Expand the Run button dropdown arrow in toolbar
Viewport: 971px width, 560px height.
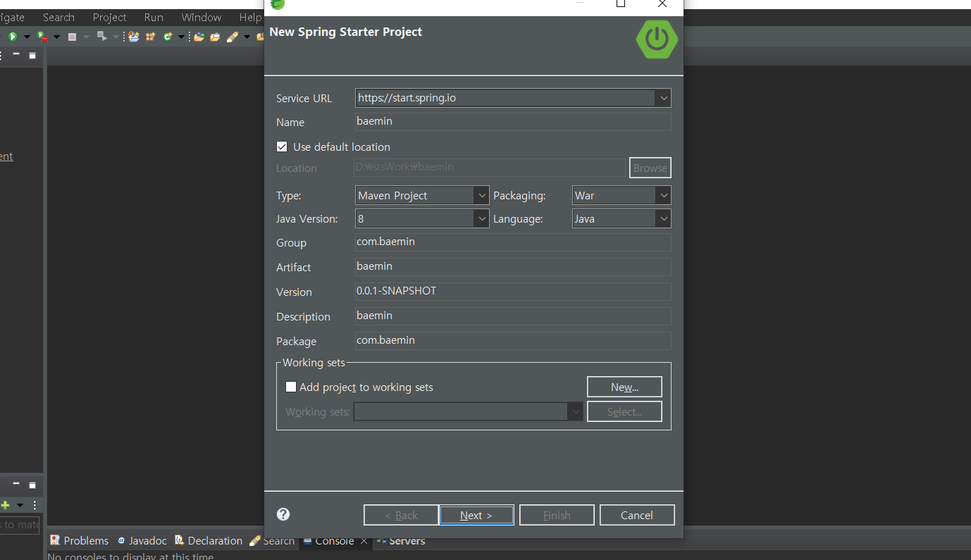click(x=27, y=37)
